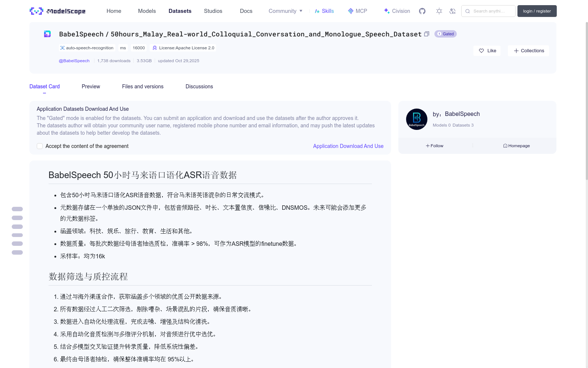Click the Civision star icon
The width and height of the screenshot is (588, 368).
[387, 11]
